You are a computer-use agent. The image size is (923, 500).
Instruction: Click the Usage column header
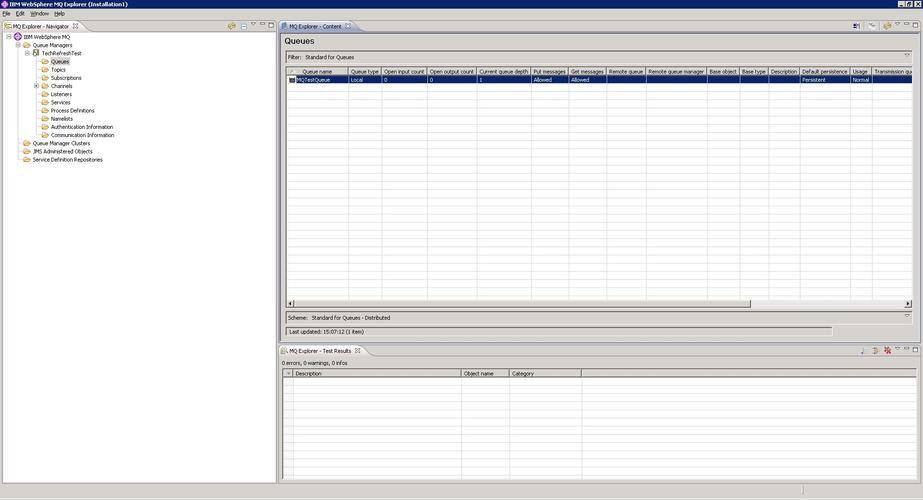coord(861,71)
